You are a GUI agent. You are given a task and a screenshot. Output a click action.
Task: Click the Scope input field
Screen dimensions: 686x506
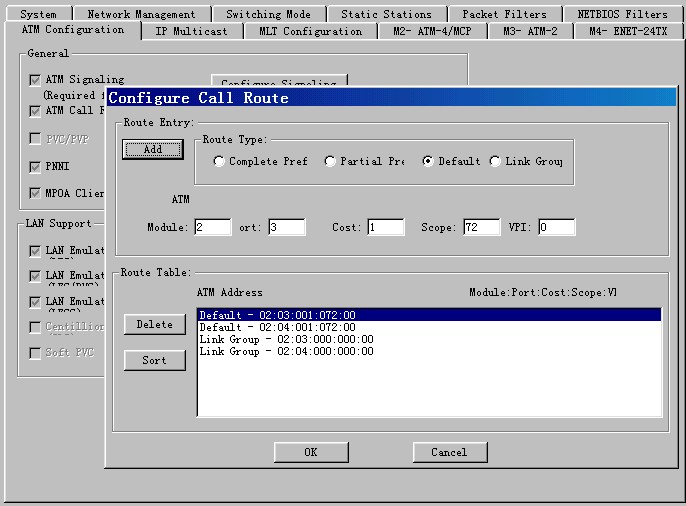pos(481,228)
